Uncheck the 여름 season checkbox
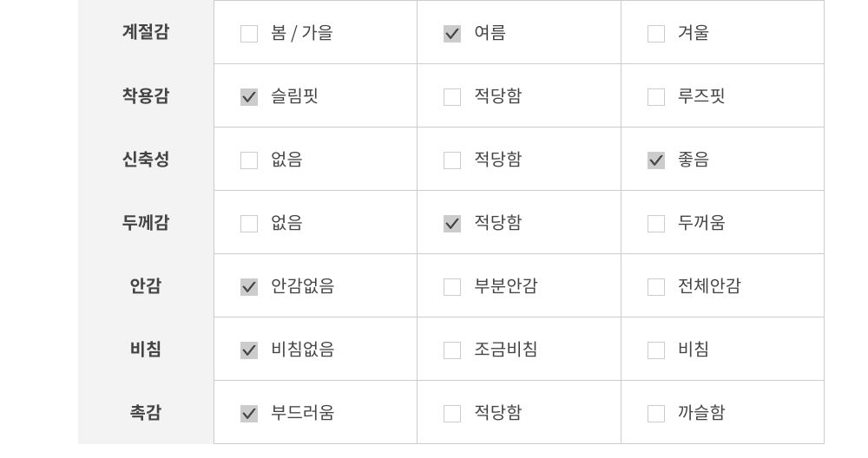The width and height of the screenshot is (868, 458). [x=452, y=34]
